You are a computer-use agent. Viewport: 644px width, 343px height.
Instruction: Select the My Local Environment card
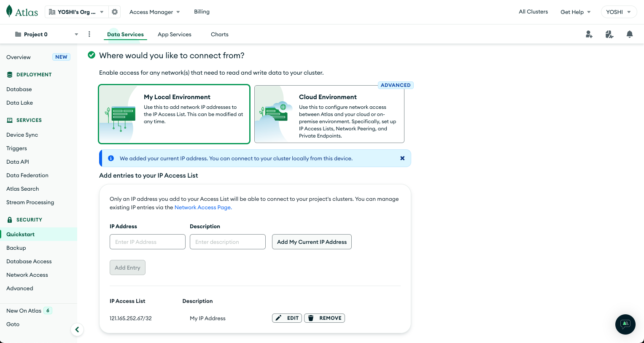click(174, 114)
